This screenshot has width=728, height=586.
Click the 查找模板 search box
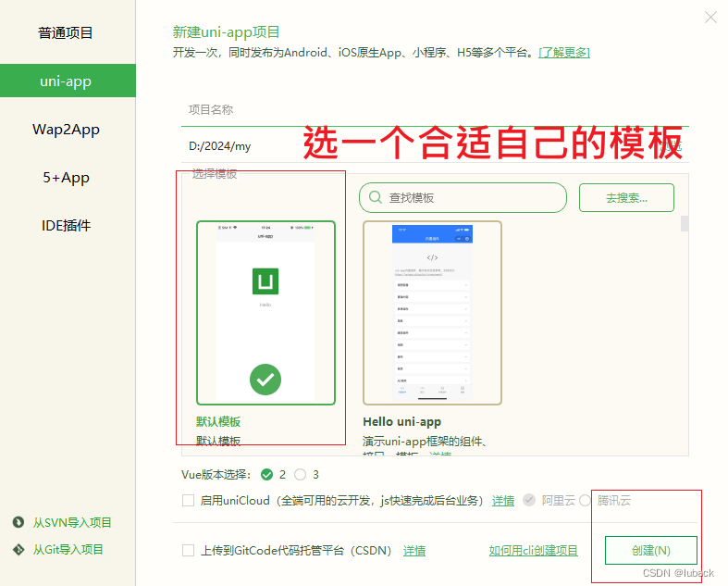point(463,197)
